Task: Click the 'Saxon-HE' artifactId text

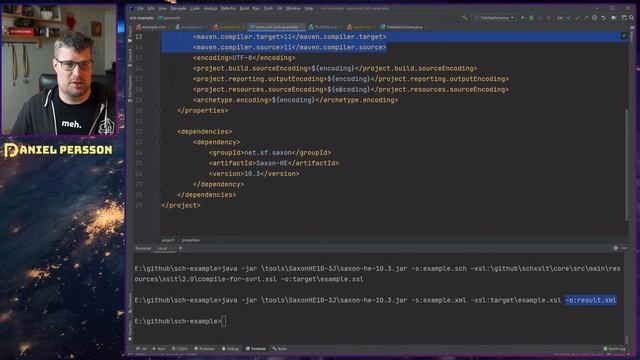Action: [x=272, y=163]
